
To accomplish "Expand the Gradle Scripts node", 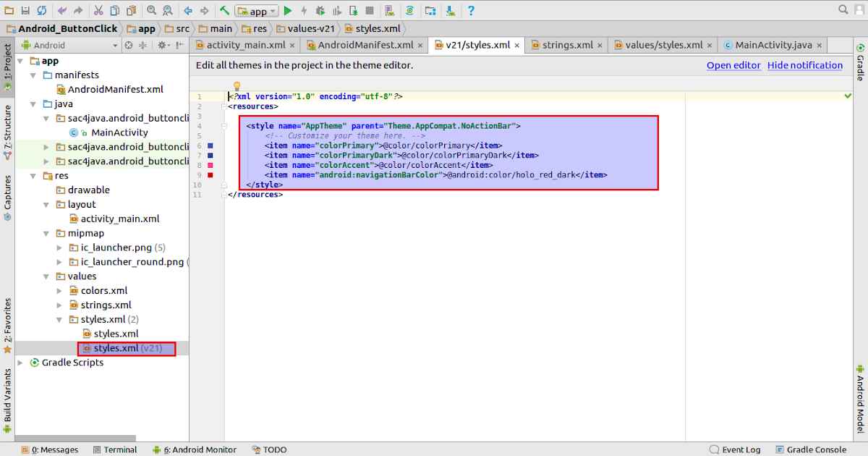I will point(20,363).
